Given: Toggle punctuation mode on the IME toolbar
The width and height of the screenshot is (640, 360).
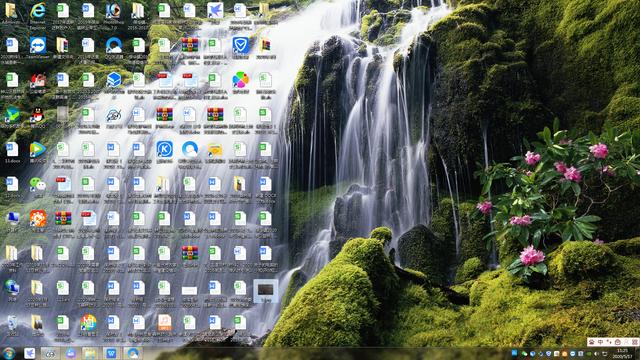Looking at the screenshot, I should click(x=609, y=342).
